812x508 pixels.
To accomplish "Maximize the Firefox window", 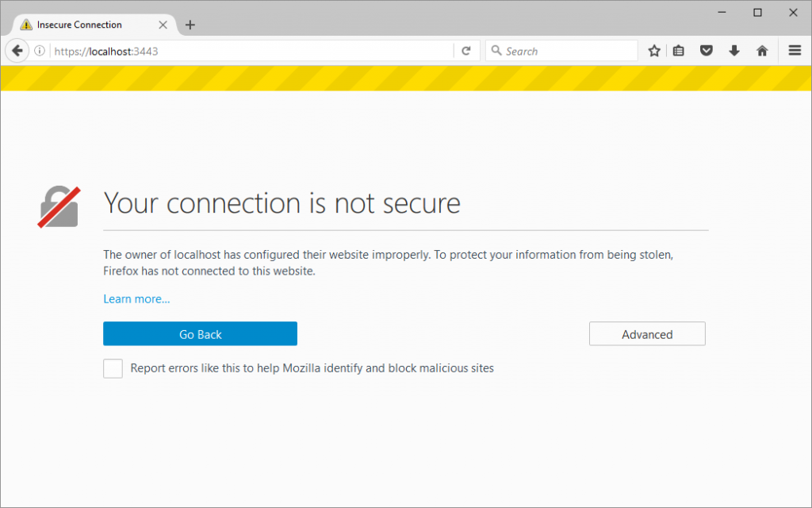I will click(757, 13).
